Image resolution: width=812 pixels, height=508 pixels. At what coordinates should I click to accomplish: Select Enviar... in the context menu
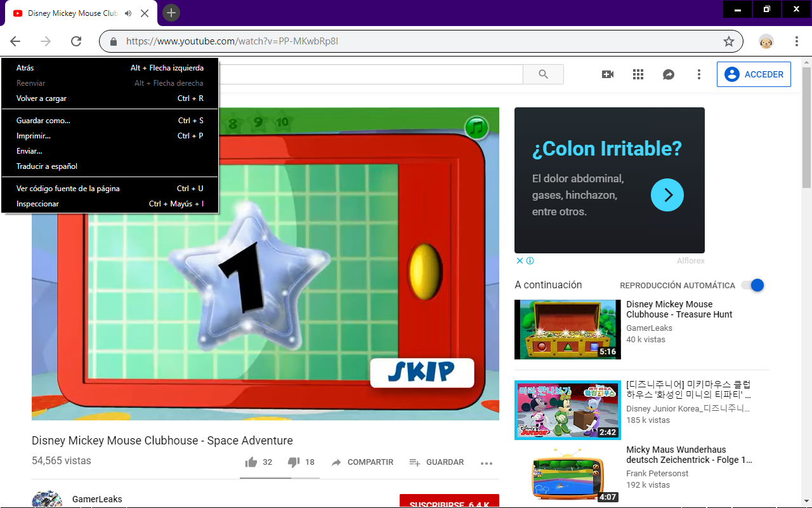point(110,151)
